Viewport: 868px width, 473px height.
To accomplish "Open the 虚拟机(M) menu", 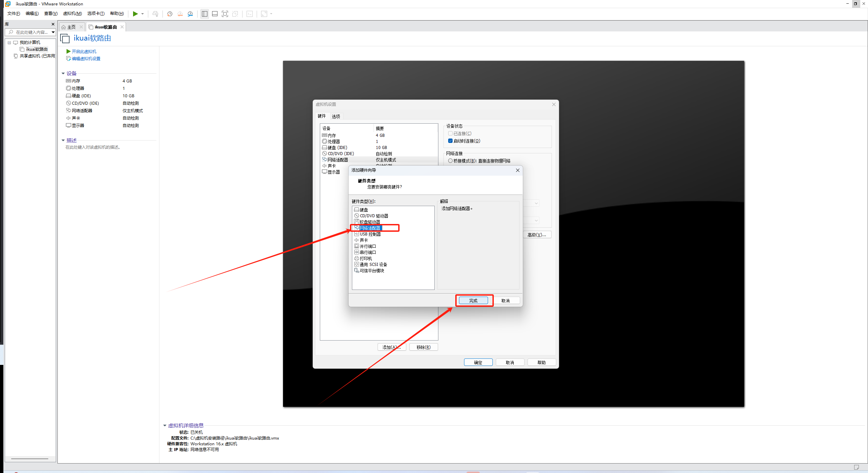I will coord(72,14).
